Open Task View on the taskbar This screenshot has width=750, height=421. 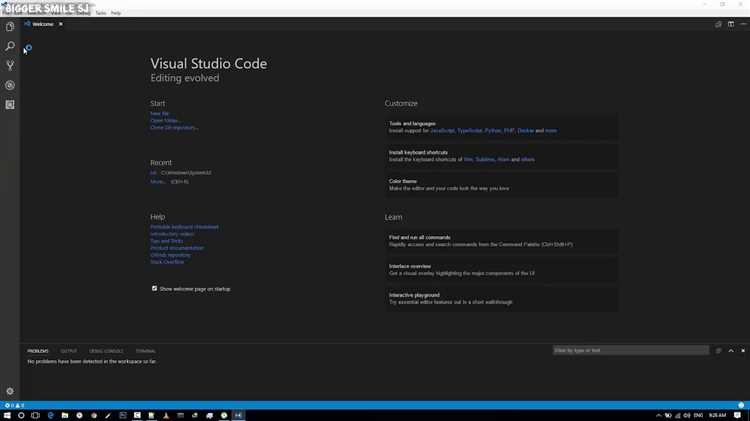[35, 415]
